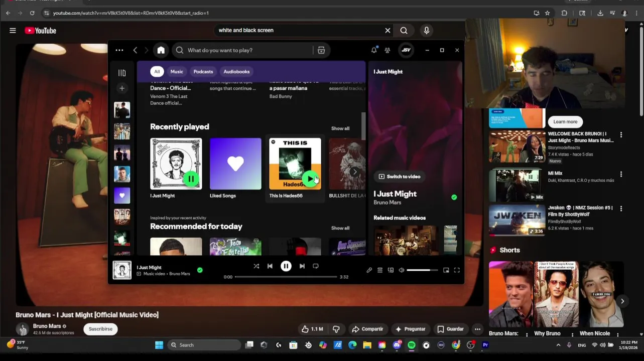This screenshot has width=644, height=361.
Task: Bookmark this page in browser
Action: click(x=548, y=13)
